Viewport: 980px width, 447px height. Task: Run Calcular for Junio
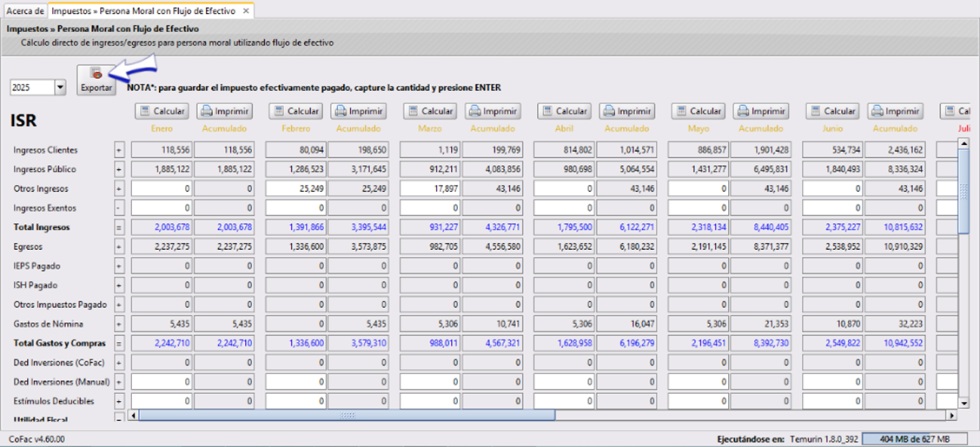(832, 111)
